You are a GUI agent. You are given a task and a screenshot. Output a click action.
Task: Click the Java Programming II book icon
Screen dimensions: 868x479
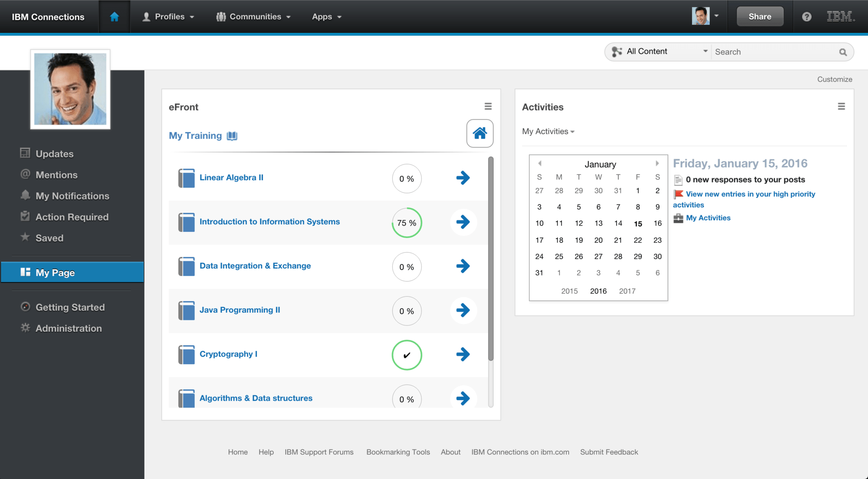pos(186,310)
